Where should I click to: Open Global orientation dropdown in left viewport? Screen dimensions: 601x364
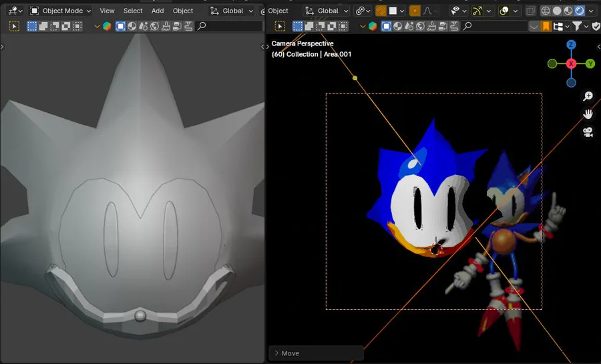[x=232, y=11]
